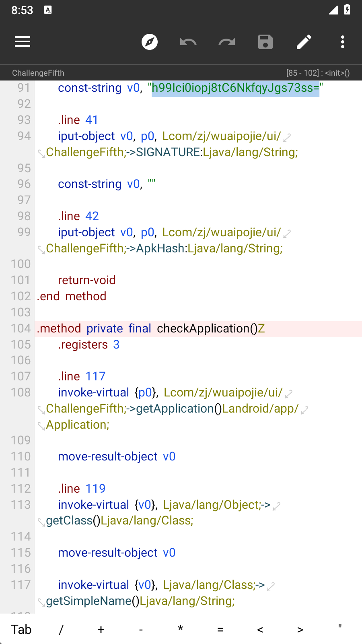The image size is (362, 644).
Task: Tap the pencil edit mode icon
Action: (x=304, y=42)
